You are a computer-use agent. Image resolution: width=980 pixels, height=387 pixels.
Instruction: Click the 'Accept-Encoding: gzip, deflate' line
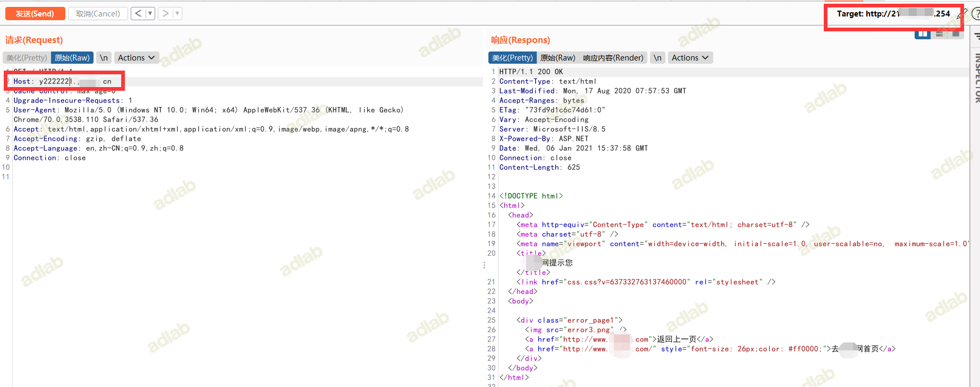pyautogui.click(x=77, y=139)
